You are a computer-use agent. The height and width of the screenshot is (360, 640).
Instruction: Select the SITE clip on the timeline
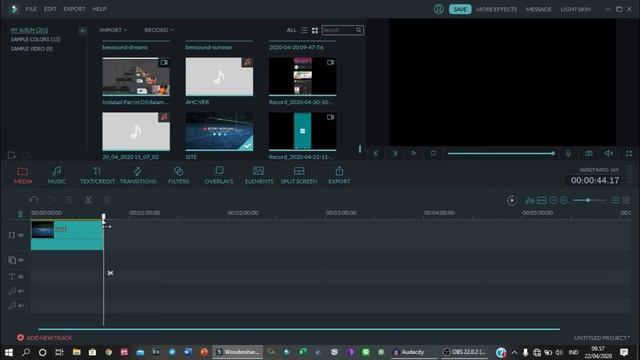click(x=67, y=235)
